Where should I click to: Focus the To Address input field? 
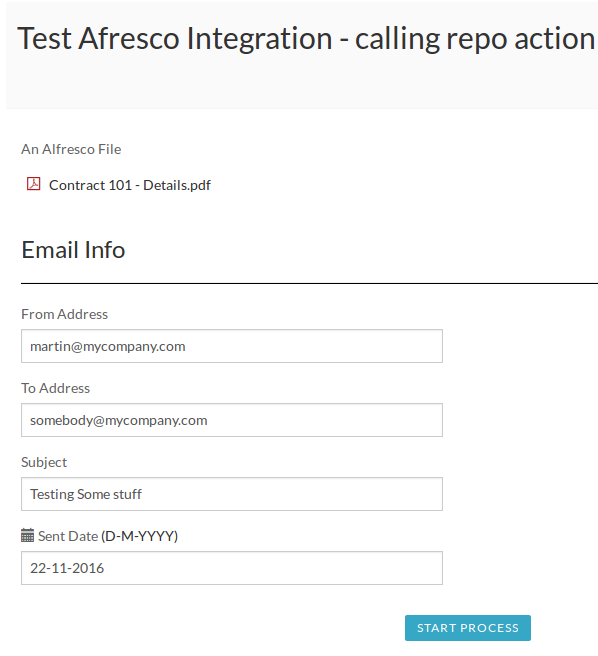[232, 420]
